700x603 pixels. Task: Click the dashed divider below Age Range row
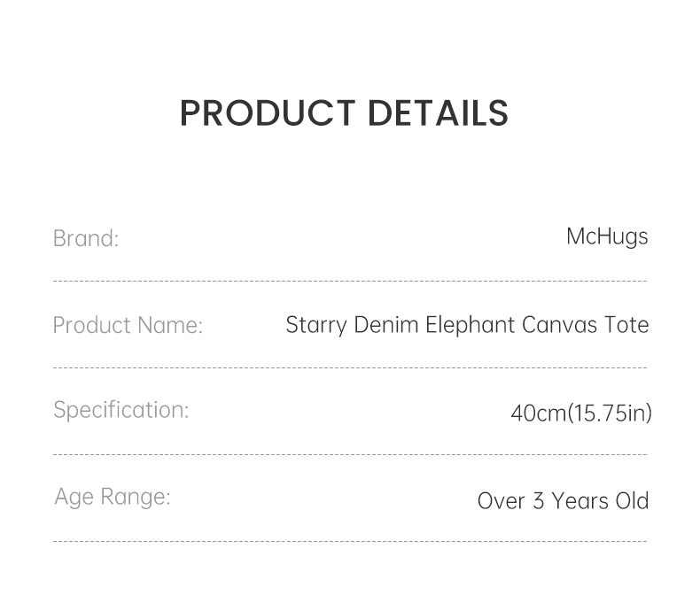(x=350, y=541)
